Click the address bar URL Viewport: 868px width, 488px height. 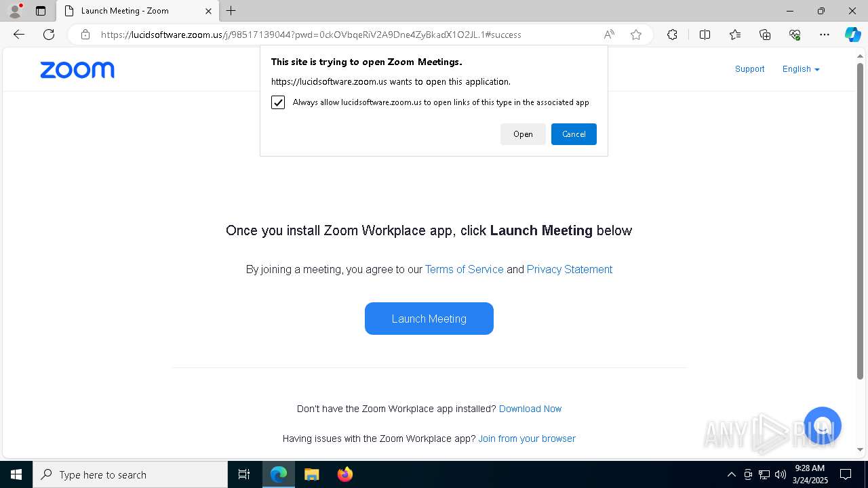pos(311,35)
